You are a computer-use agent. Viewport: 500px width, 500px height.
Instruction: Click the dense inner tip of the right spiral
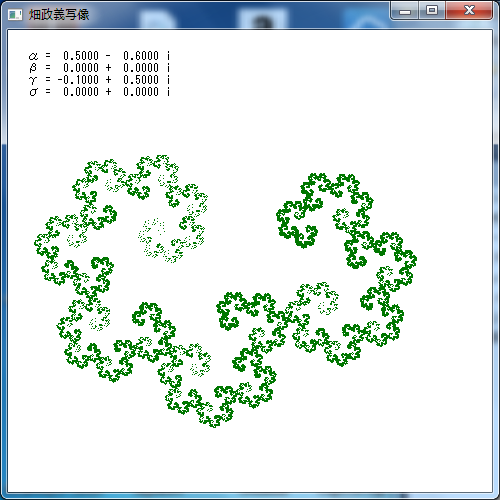298,230
